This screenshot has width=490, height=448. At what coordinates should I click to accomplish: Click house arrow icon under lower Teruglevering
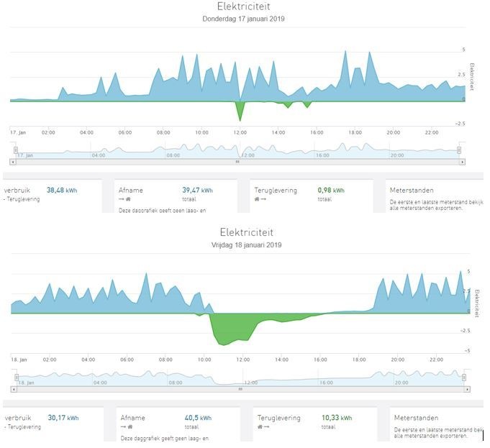(x=263, y=426)
